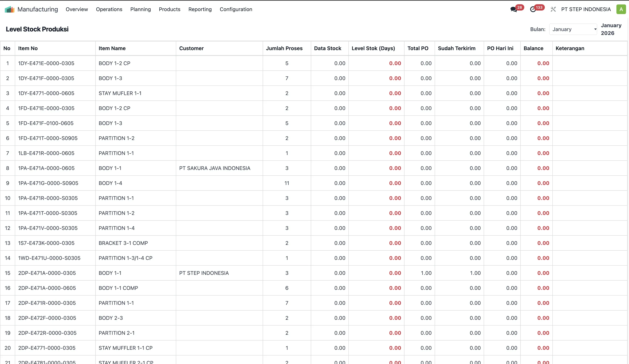
Task: Click the debug tools wrench icon
Action: 553,9
